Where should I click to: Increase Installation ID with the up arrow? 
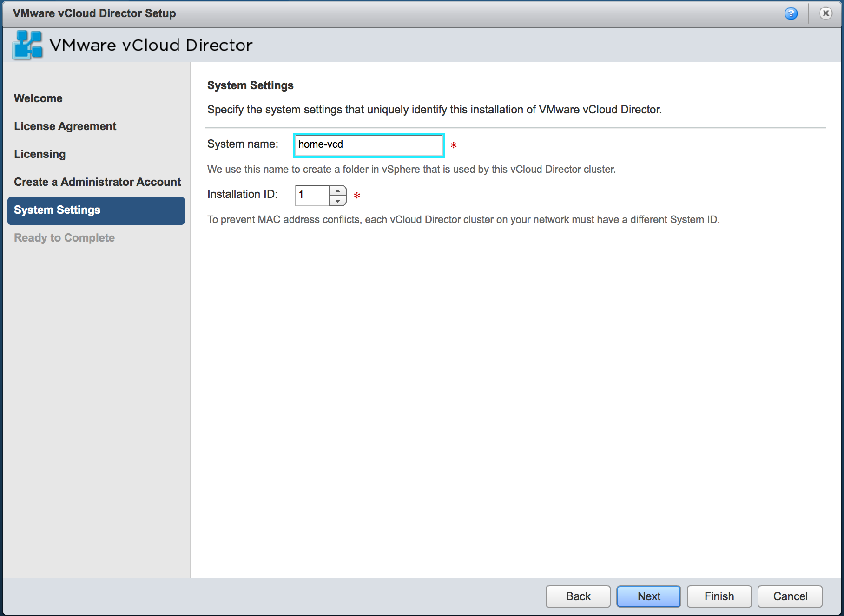click(338, 190)
